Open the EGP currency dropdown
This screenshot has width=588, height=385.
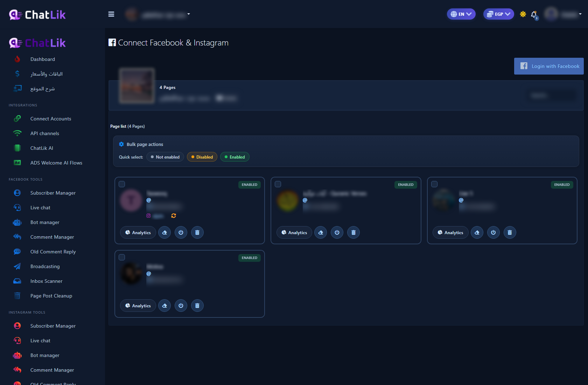tap(498, 14)
